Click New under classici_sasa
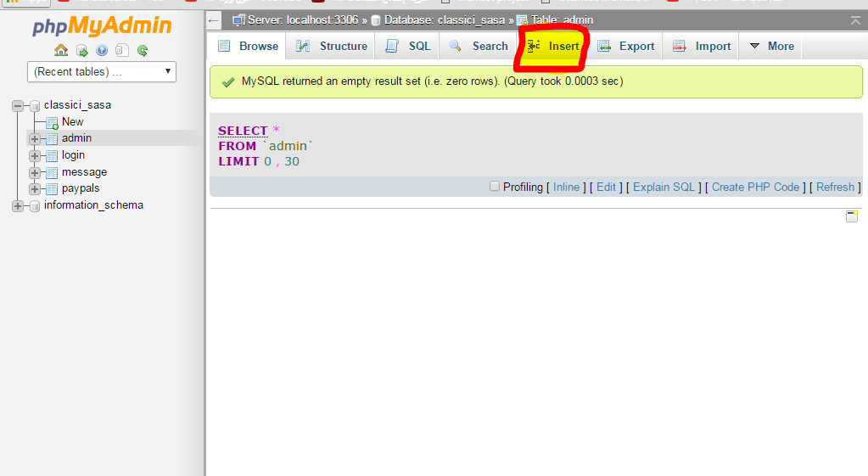868x476 pixels. coord(72,122)
